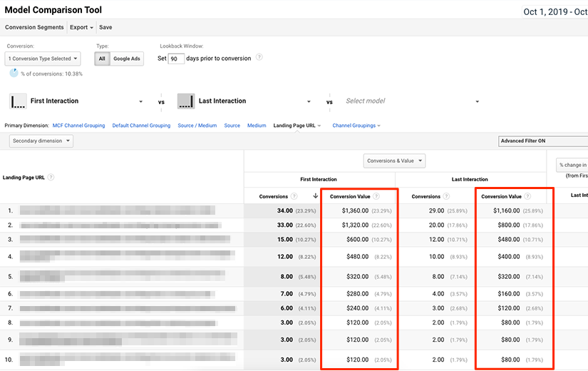Click help icon beside Last Interaction Conversion Value
The image size is (588, 371).
click(527, 196)
